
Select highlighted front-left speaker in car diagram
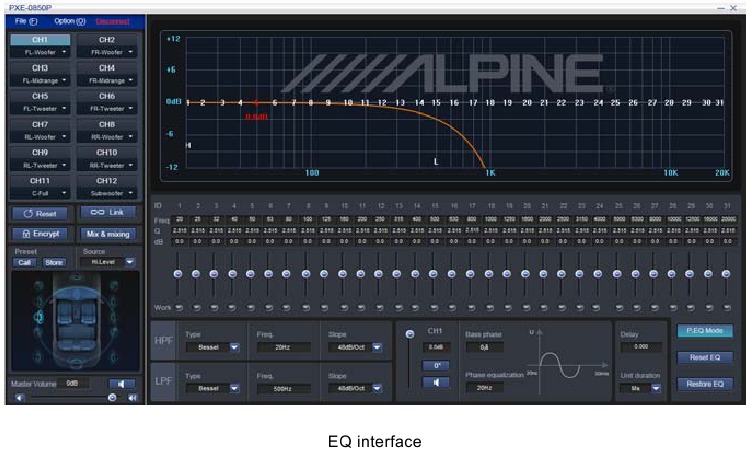39,316
